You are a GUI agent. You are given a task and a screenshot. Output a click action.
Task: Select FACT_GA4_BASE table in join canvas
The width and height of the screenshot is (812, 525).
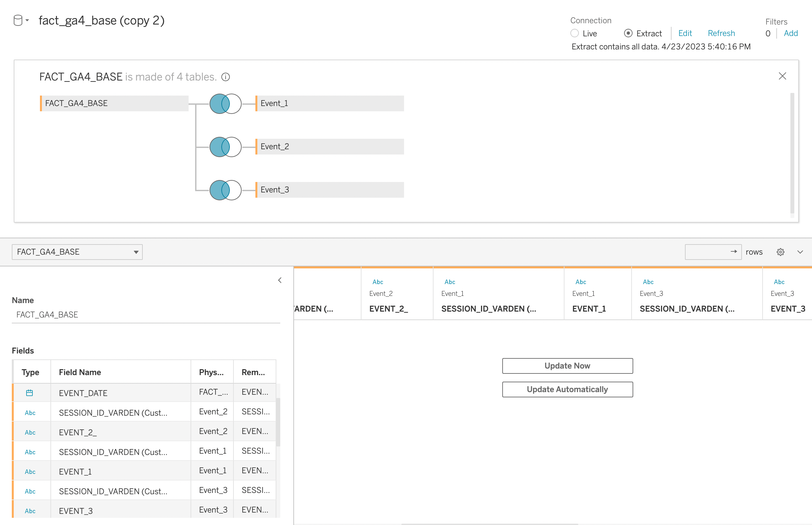click(x=114, y=103)
